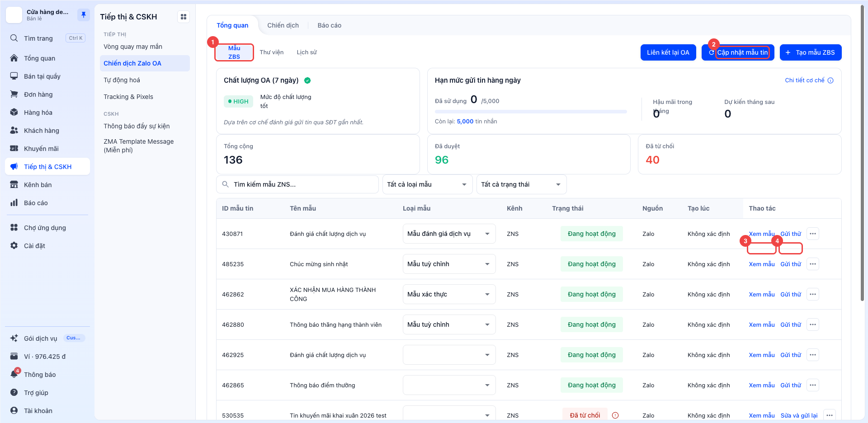Screen dimensions: 868x423
Task: Click the Hàng hóa box icon
Action: [14, 112]
